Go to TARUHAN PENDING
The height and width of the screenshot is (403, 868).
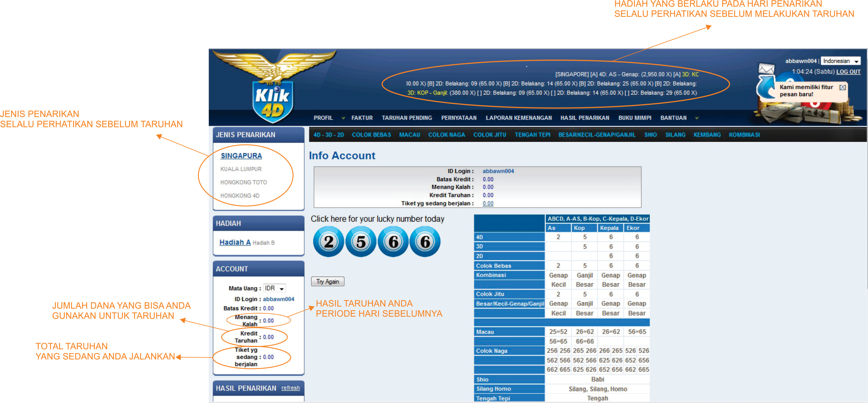(407, 118)
